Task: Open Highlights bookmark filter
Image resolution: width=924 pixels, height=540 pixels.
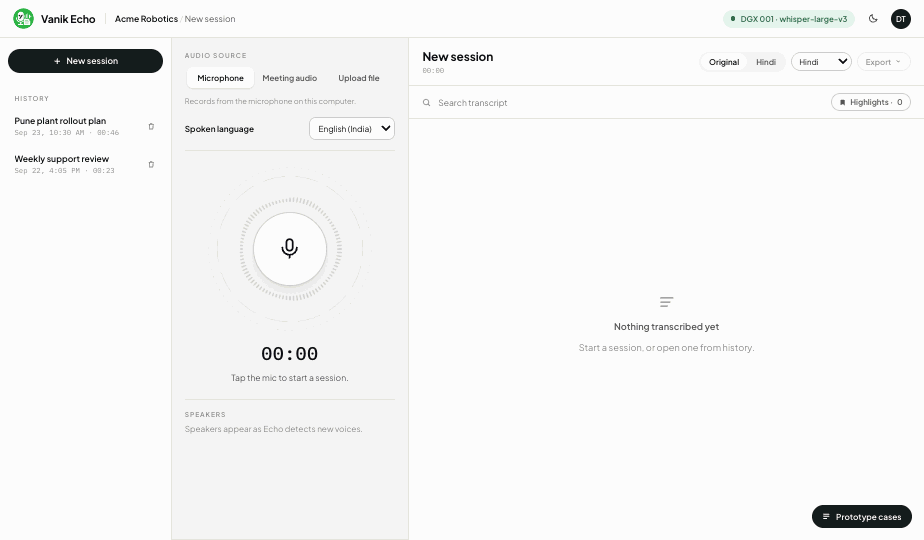Action: pyautogui.click(x=870, y=102)
